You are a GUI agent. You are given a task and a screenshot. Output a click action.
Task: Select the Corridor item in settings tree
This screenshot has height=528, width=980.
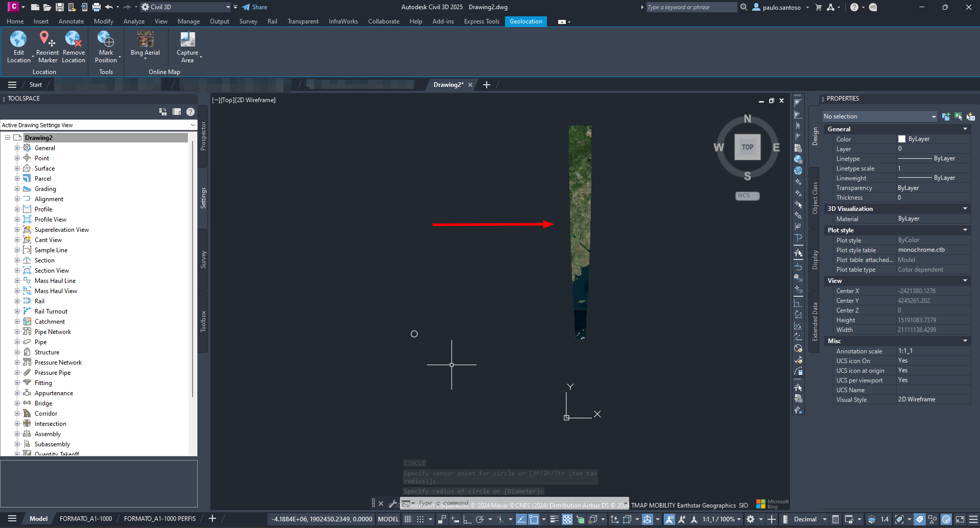click(46, 414)
